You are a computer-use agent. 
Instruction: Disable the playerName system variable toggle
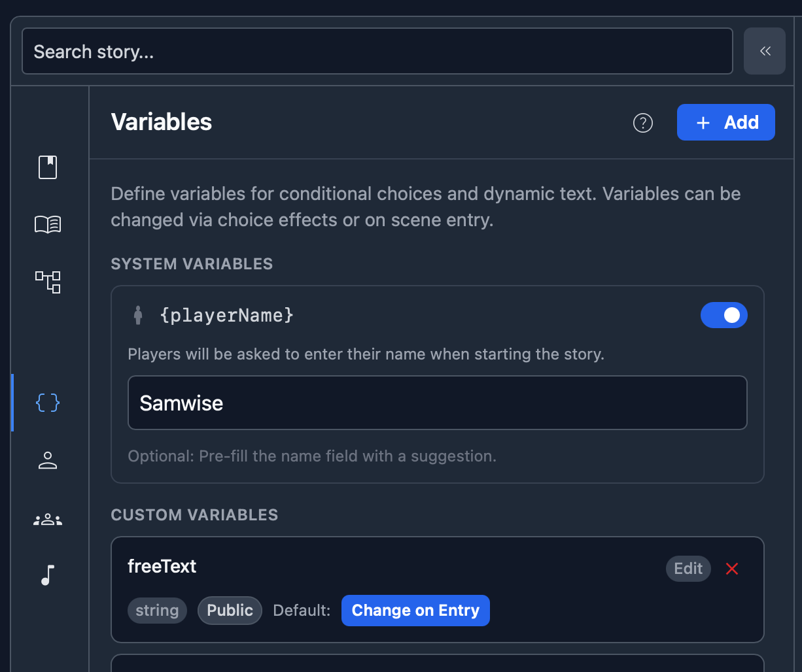(x=724, y=315)
